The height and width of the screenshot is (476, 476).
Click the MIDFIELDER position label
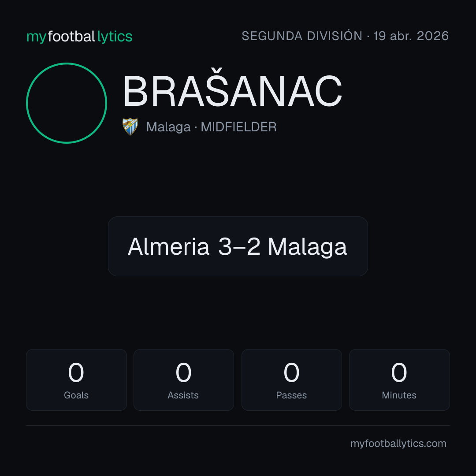[x=238, y=127]
